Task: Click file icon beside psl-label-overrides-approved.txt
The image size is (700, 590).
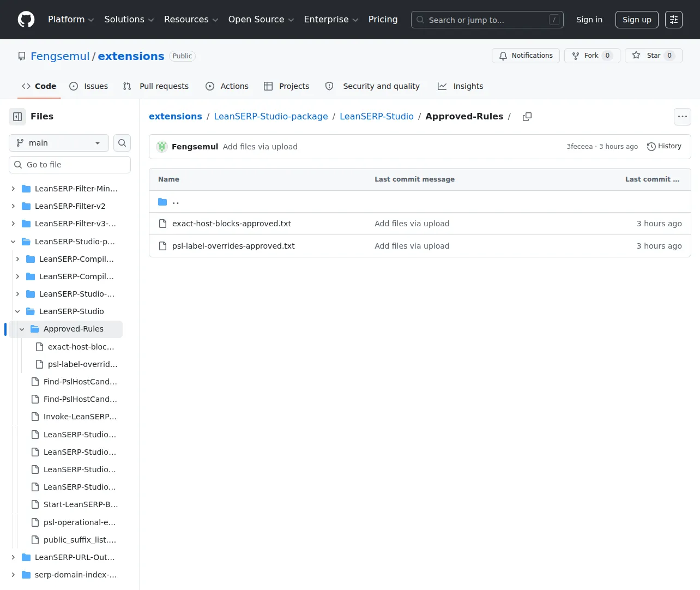Action: [x=162, y=246]
